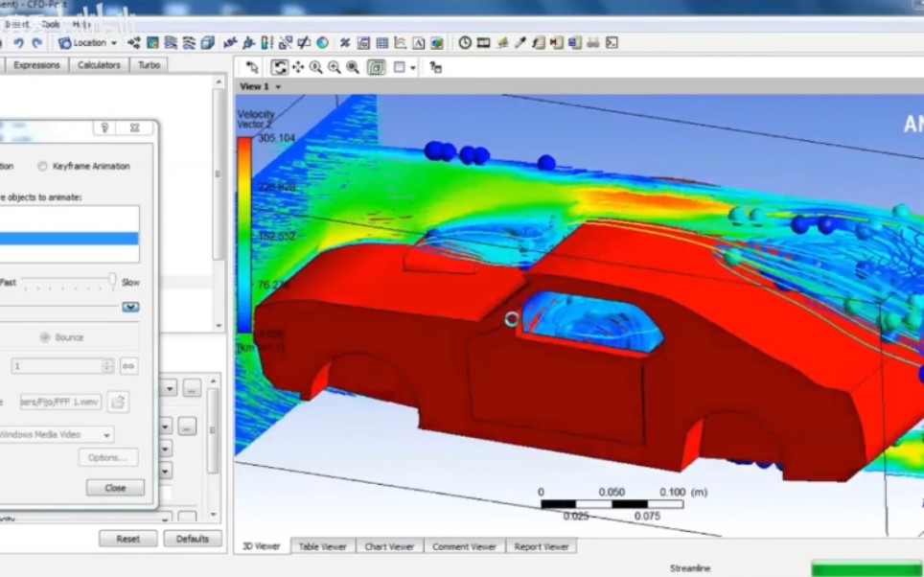
Task: Open the Chart Viewer tab
Action: tap(389, 545)
